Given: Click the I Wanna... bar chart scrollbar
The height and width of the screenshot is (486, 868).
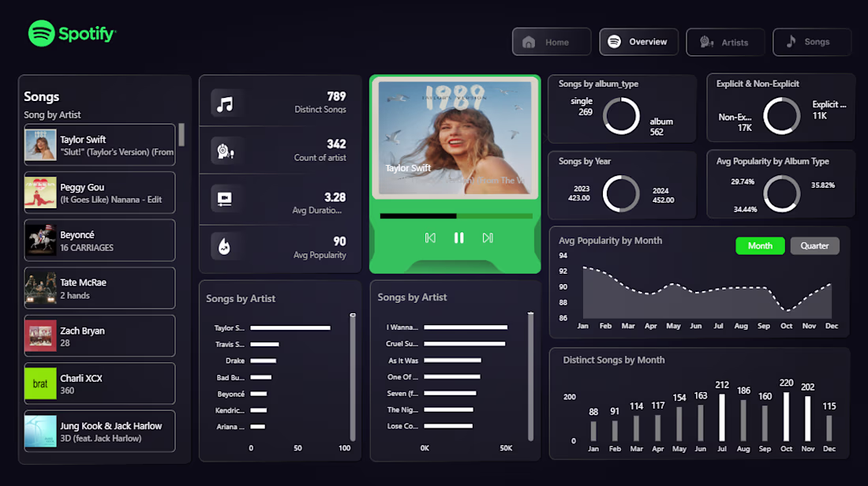Looking at the screenshot, I should (x=530, y=376).
